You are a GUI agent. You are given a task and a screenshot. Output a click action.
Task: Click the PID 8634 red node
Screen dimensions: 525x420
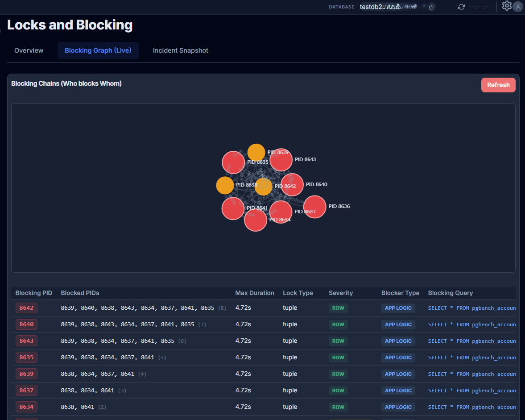point(256,220)
